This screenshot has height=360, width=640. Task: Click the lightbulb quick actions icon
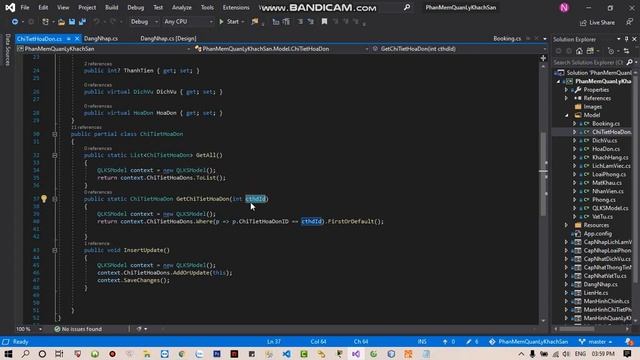44,199
